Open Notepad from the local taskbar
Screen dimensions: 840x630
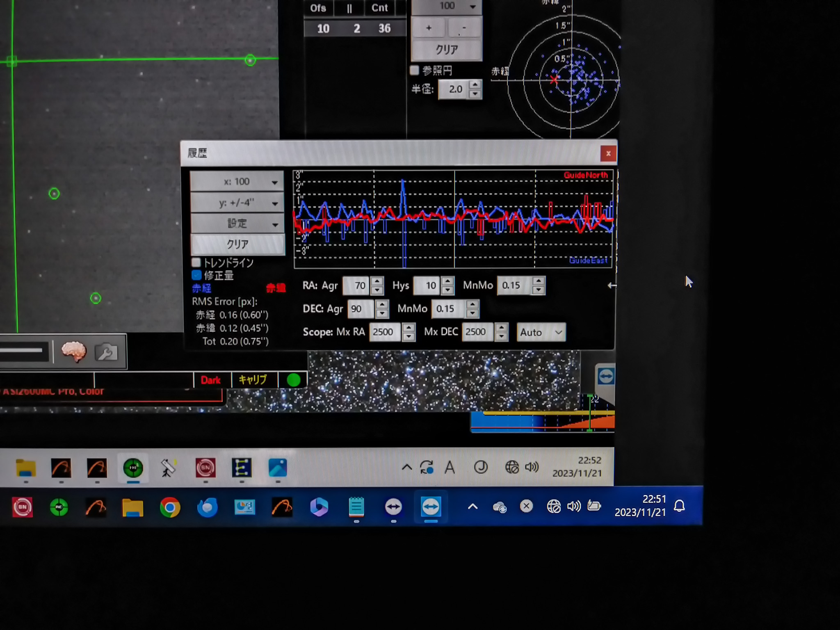tap(356, 507)
